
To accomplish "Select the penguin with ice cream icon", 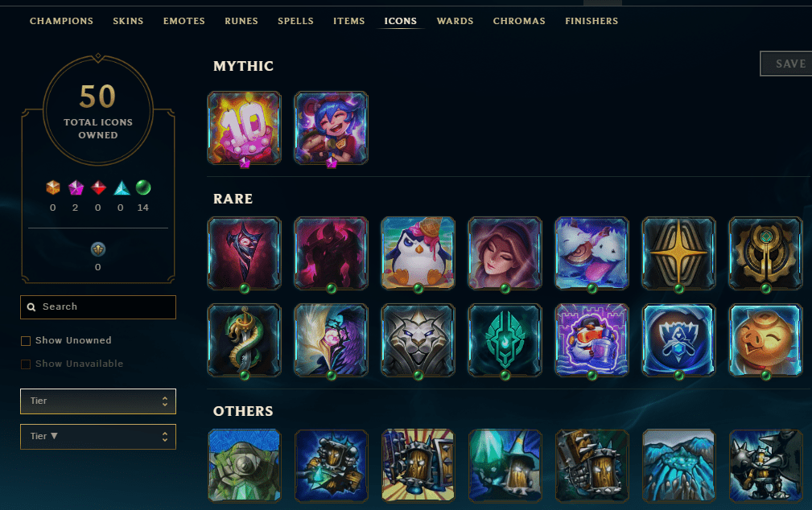I will pos(418,253).
